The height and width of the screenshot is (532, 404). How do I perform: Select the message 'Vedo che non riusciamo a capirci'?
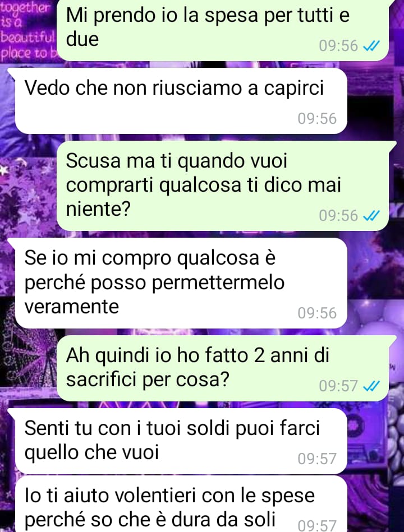181,101
